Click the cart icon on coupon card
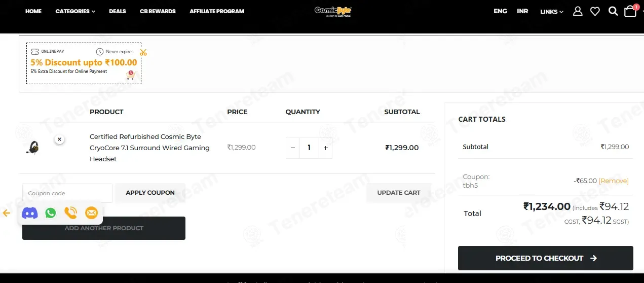 131,75
